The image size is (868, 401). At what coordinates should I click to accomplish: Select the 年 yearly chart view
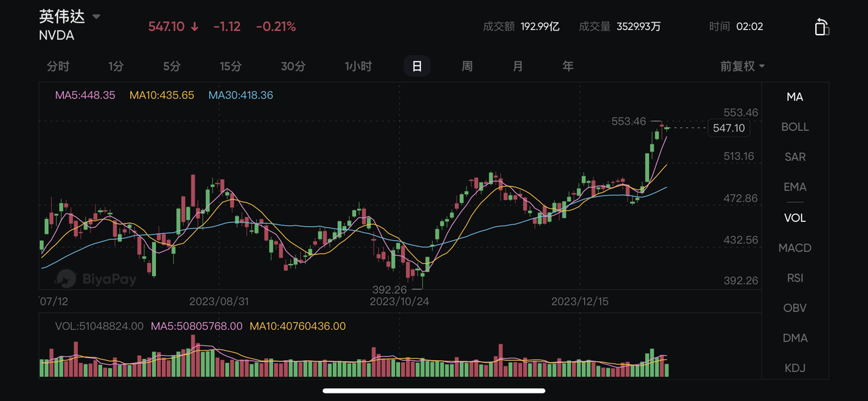(568, 66)
